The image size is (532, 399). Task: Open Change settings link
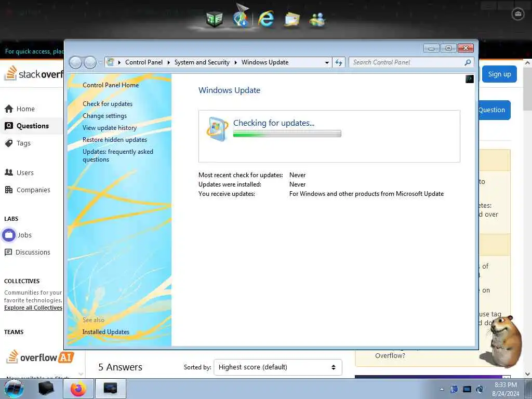pos(104,116)
